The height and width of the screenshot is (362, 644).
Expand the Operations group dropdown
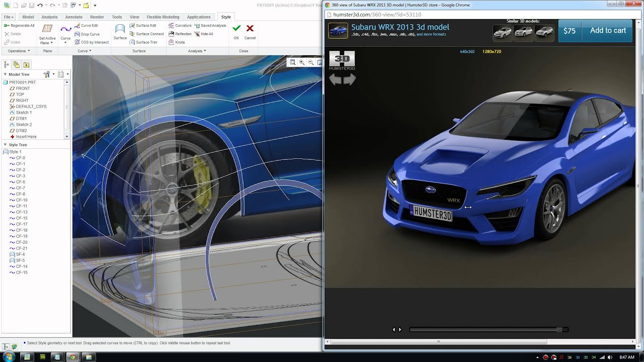tap(19, 51)
